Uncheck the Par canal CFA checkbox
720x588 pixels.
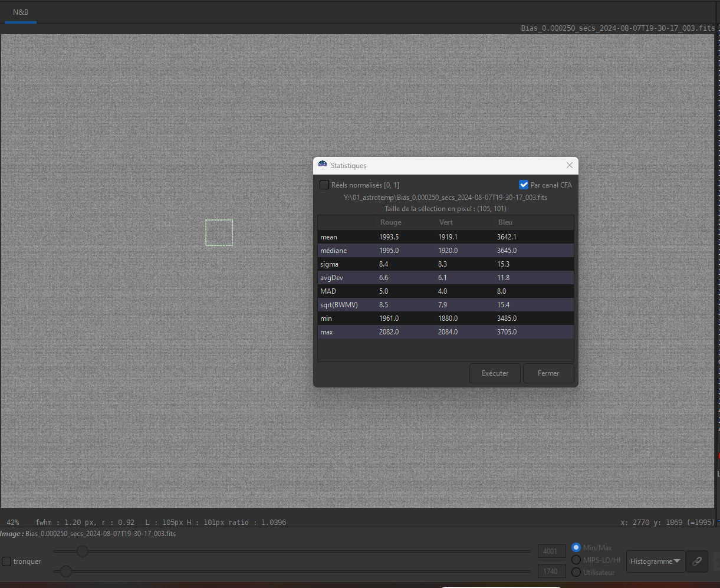[x=524, y=185]
